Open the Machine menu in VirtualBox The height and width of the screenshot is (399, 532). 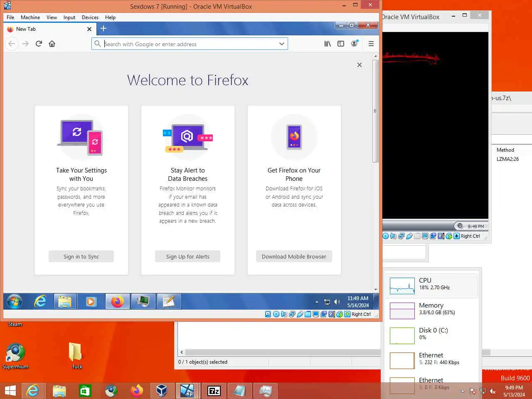[x=30, y=17]
